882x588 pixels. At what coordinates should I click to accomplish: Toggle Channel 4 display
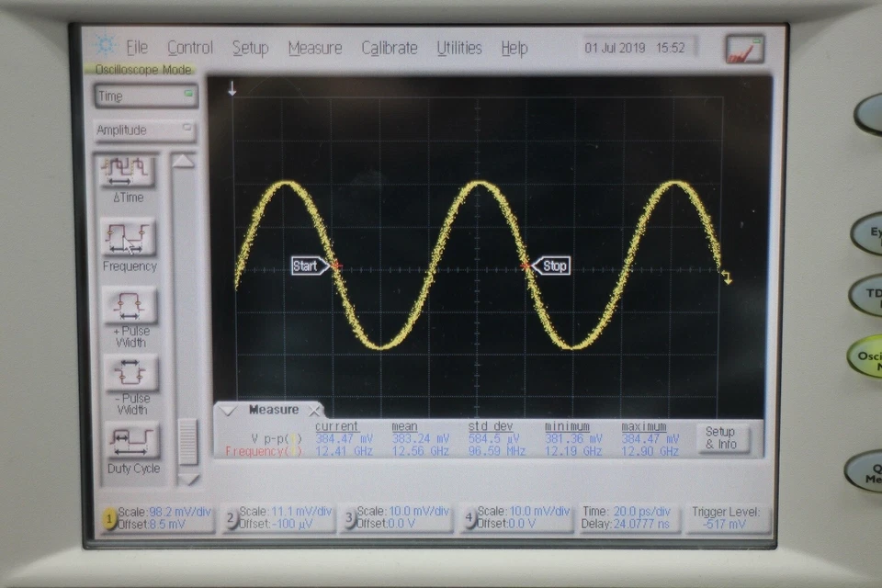469,519
